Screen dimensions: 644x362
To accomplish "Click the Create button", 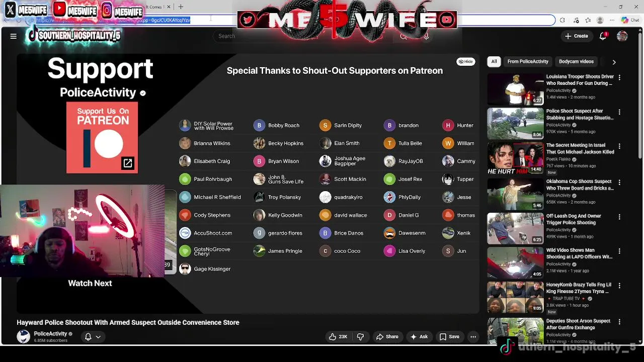I will point(577,36).
